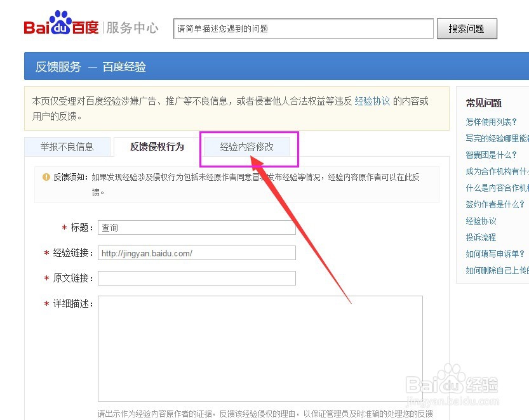This screenshot has height=420, width=529.
Task: Click the empty 原文链接 input field
Action: (x=197, y=278)
